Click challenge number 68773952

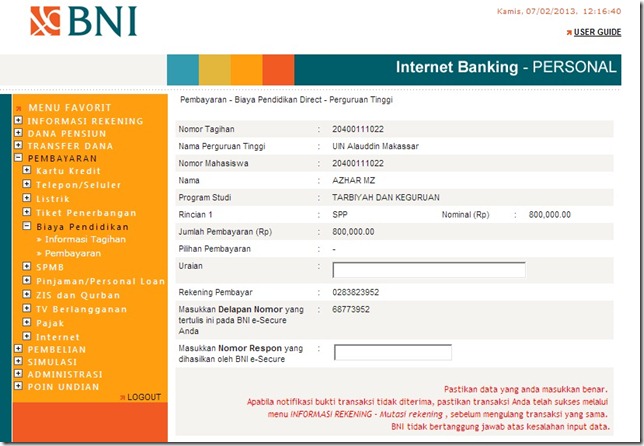click(351, 309)
